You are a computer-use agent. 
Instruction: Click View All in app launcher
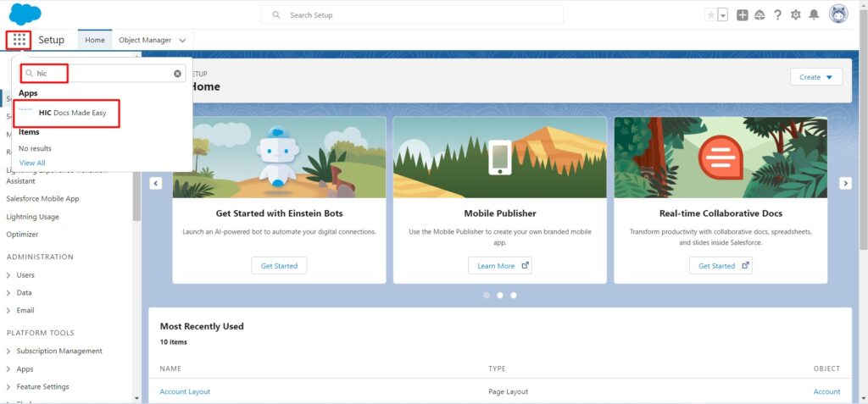[32, 163]
